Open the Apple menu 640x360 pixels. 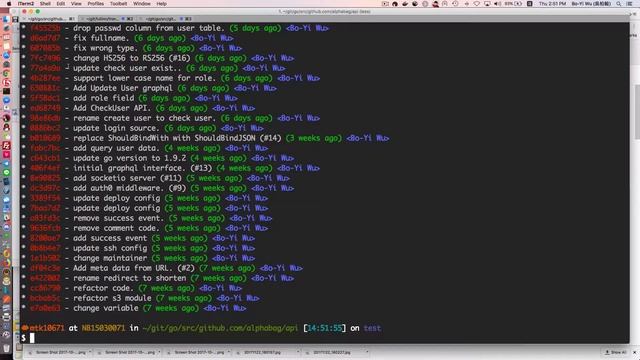[9, 4]
